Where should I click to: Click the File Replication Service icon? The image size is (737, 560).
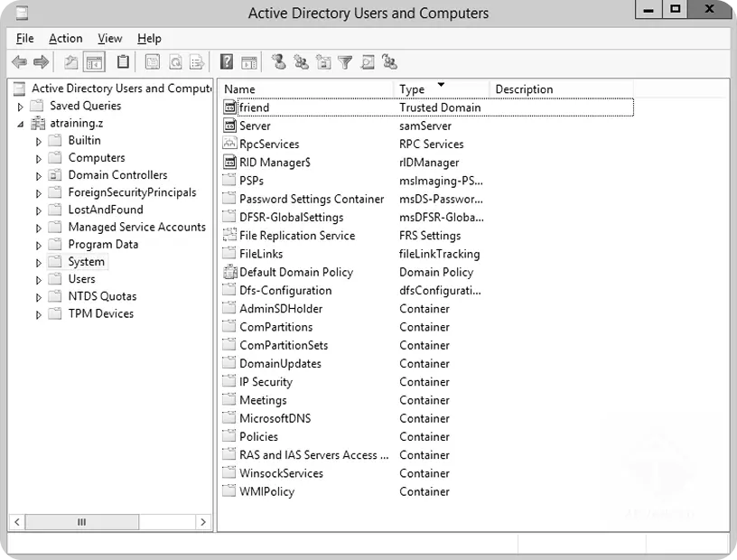click(x=229, y=235)
